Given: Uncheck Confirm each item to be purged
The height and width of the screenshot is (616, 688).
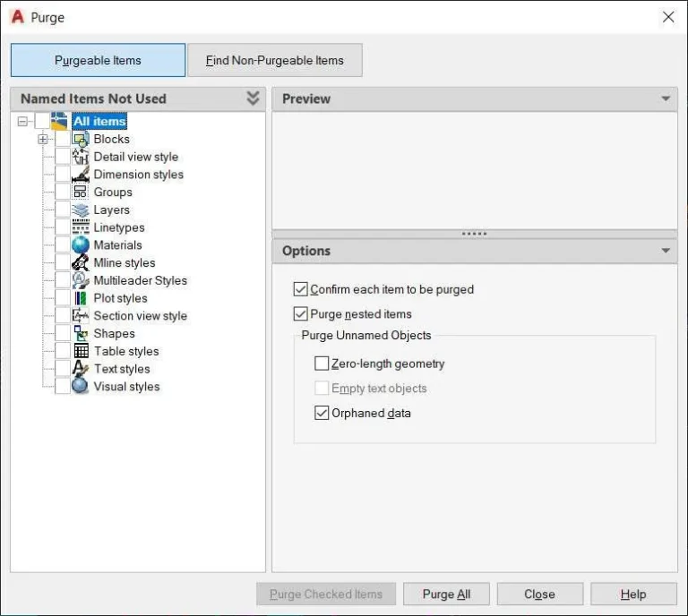Looking at the screenshot, I should (x=301, y=289).
